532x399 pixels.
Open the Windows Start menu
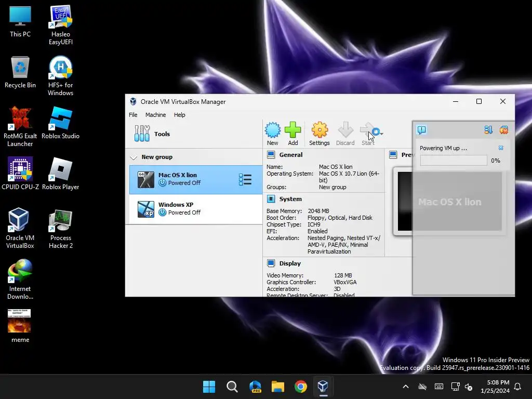(x=209, y=387)
